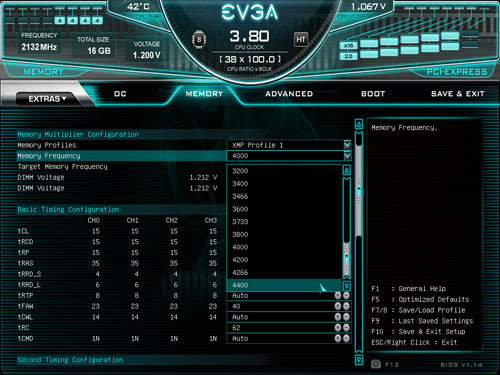
Task: Open the BOOT tab
Action: coord(373,94)
